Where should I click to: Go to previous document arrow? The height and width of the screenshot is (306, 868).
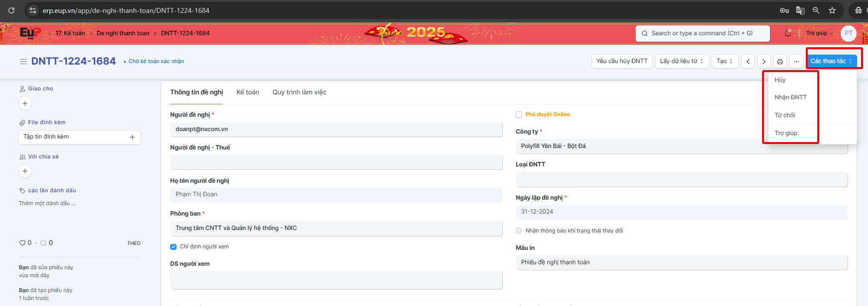[x=748, y=62]
